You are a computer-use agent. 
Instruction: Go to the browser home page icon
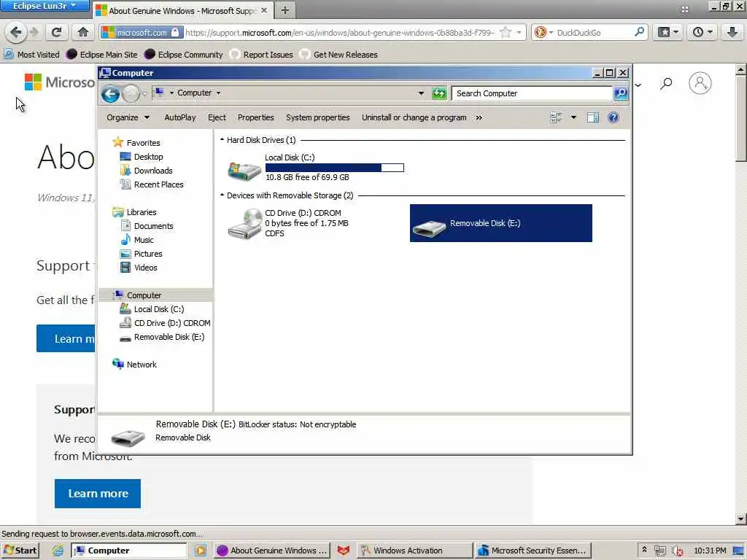[x=83, y=32]
